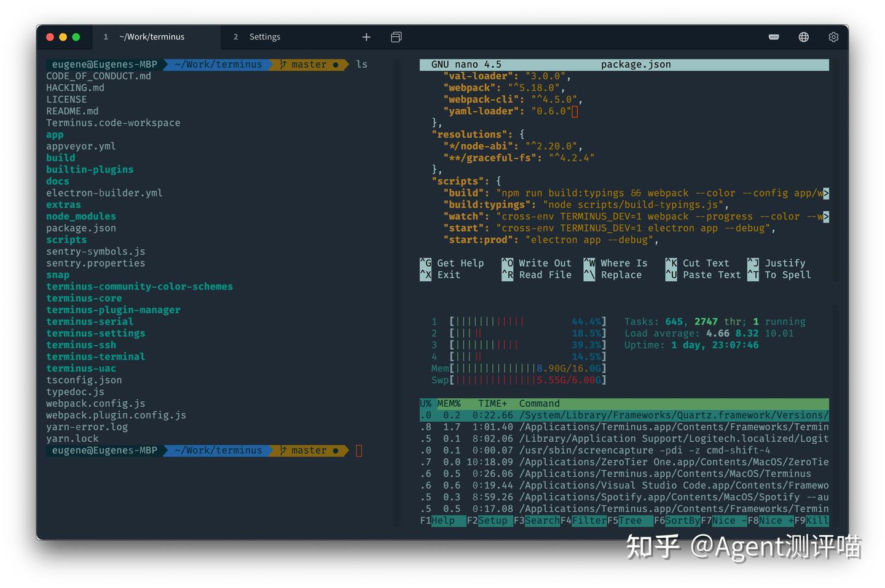
Task: Click the Uptime value in htop
Action: pos(715,345)
